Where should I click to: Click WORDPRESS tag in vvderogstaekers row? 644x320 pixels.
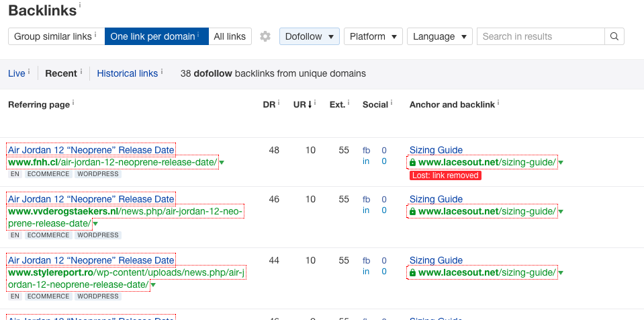pos(98,235)
